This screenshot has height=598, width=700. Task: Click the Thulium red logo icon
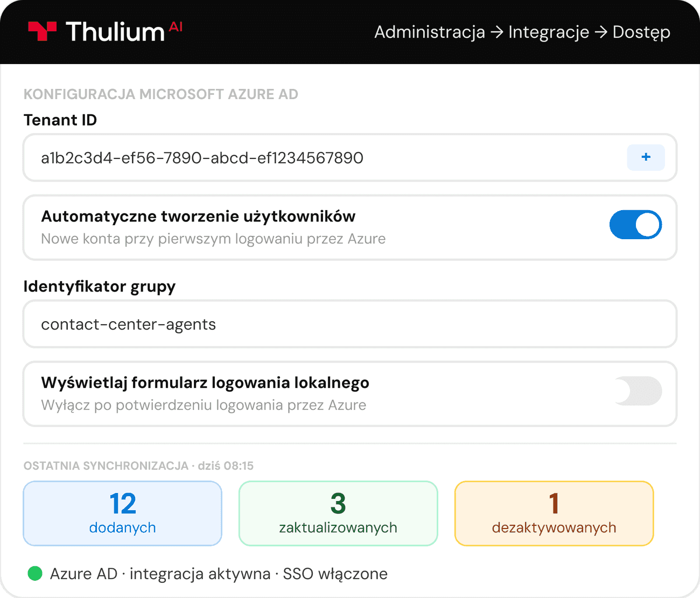coord(43,31)
